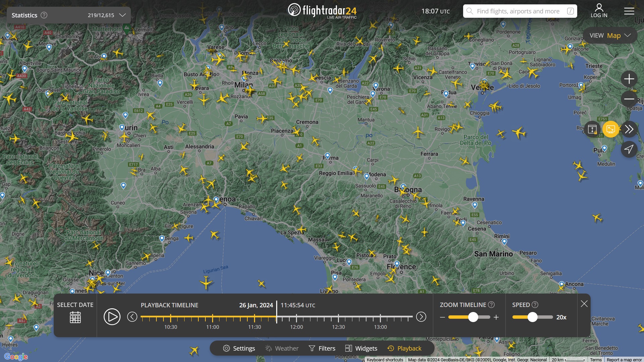
Task: Open the hamburger main menu
Action: [629, 11]
